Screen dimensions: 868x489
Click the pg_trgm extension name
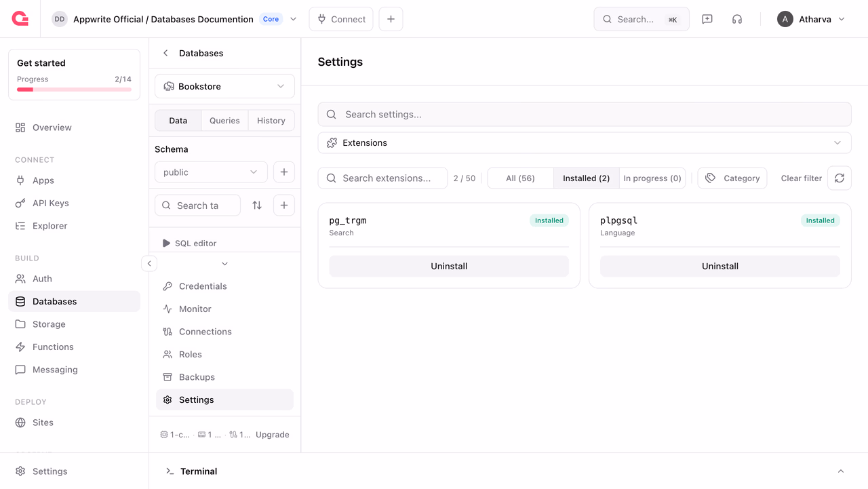(x=348, y=220)
